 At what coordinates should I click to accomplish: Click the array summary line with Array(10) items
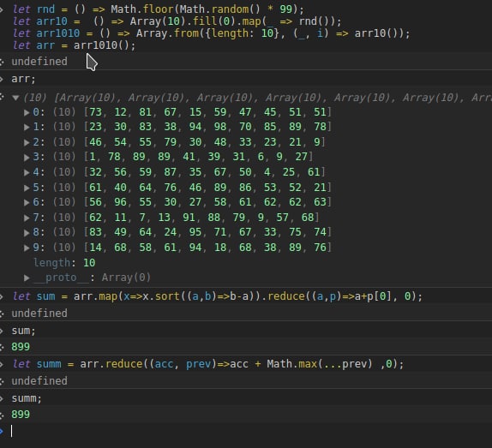point(257,98)
